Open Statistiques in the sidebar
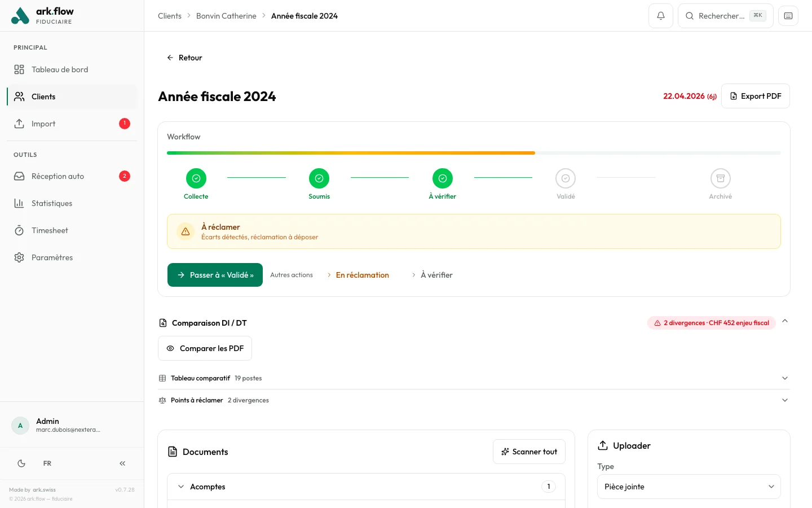Image resolution: width=812 pixels, height=508 pixels. [52, 203]
